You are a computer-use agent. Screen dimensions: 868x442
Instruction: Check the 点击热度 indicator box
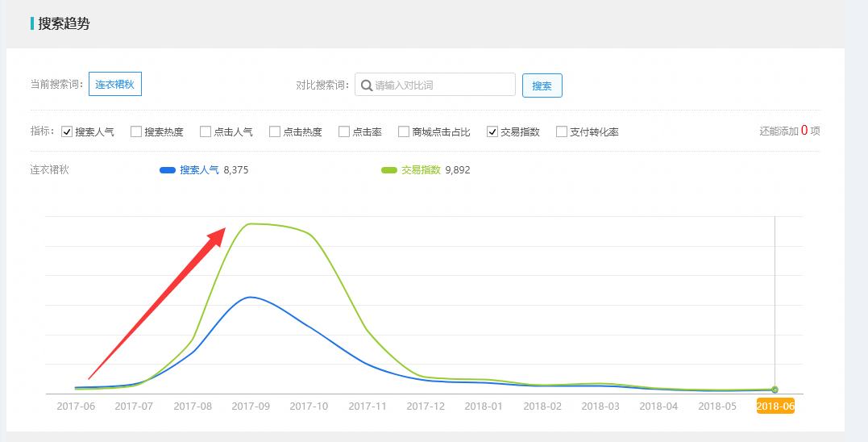point(275,131)
